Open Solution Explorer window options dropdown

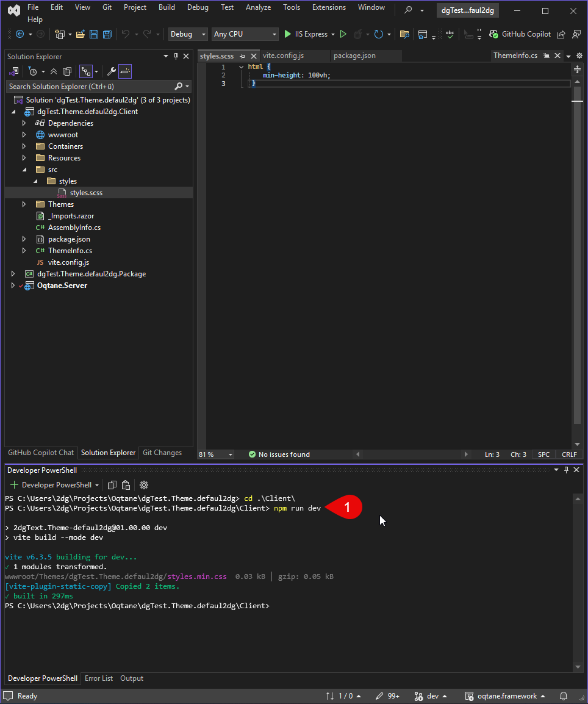point(166,56)
